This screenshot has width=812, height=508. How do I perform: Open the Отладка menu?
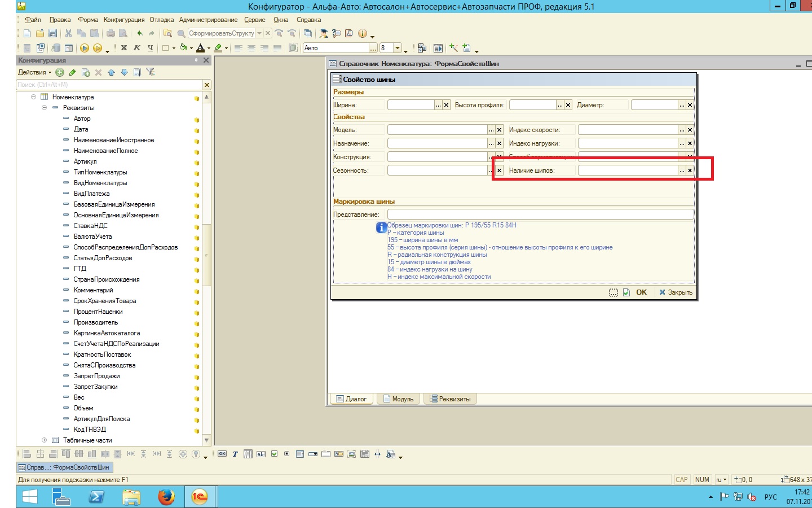point(162,20)
